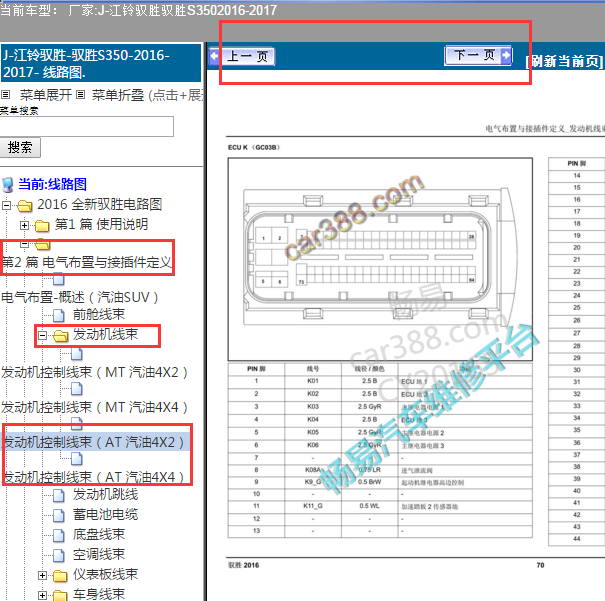Open 第1 篇 使用说明 section
Image resolution: width=605 pixels, height=601 pixels.
[101, 224]
